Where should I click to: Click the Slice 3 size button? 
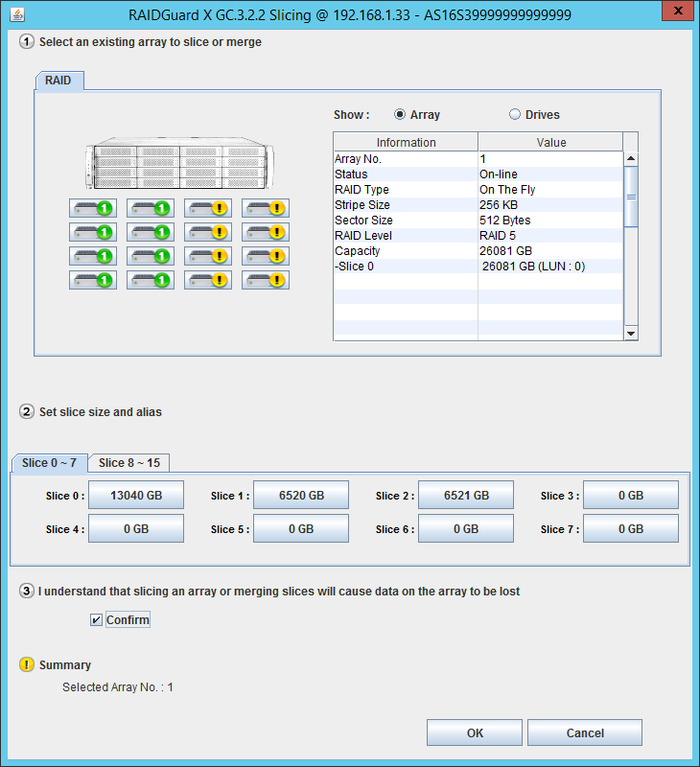coord(631,495)
